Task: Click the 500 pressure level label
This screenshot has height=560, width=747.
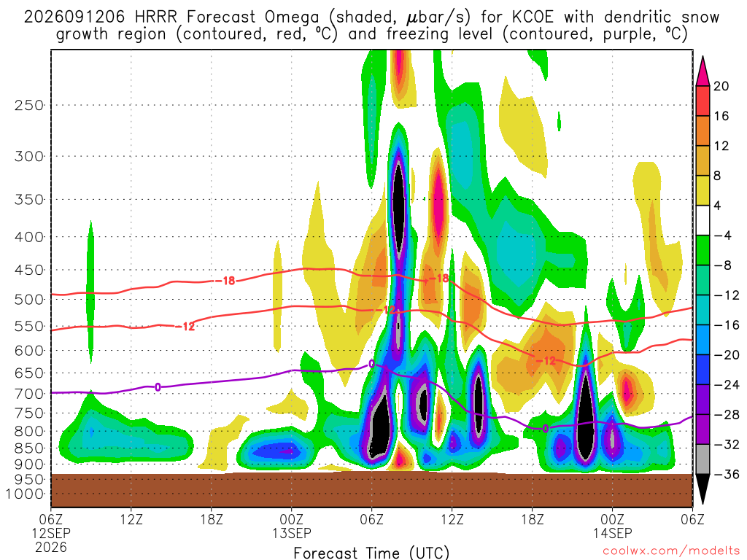Action: point(29,300)
